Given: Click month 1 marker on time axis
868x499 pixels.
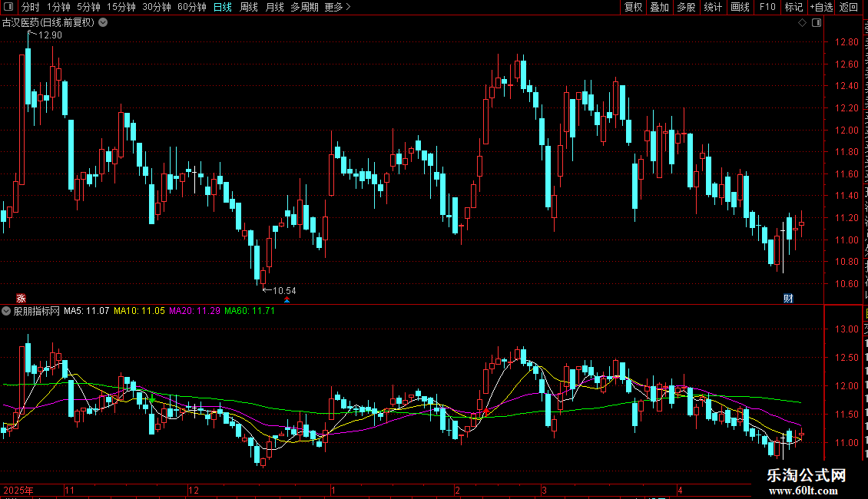Looking at the screenshot, I should click(x=333, y=490).
